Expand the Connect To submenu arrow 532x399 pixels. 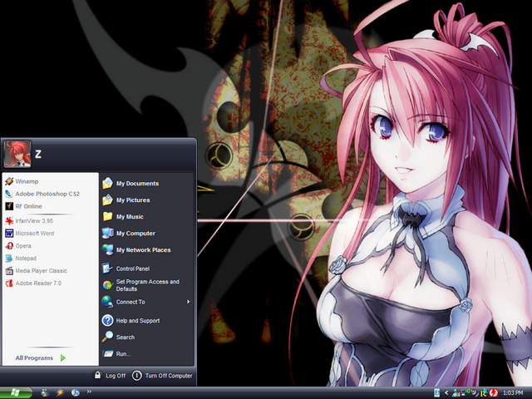pyautogui.click(x=189, y=302)
